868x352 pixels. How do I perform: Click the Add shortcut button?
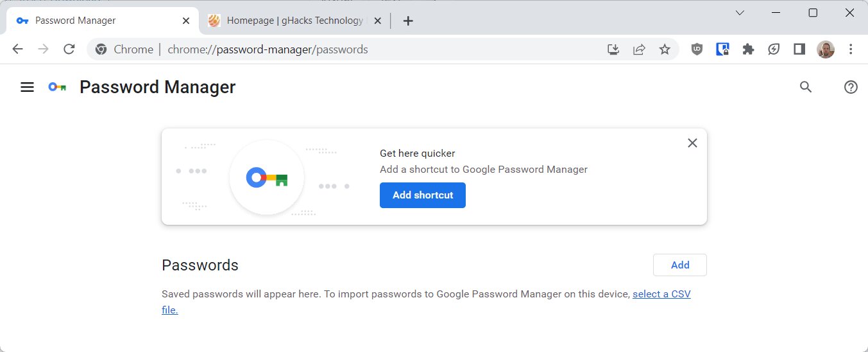pos(423,195)
